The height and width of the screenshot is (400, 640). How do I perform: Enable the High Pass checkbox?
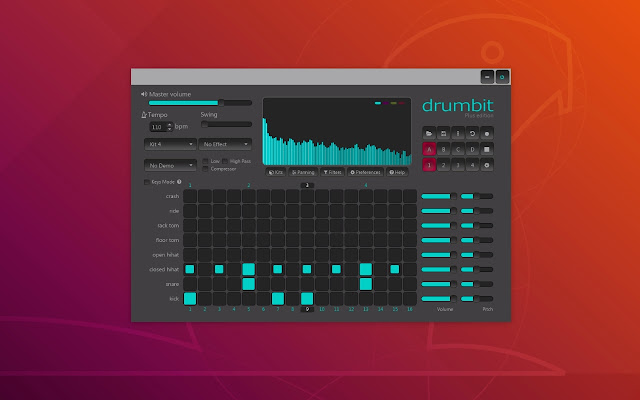click(x=225, y=161)
